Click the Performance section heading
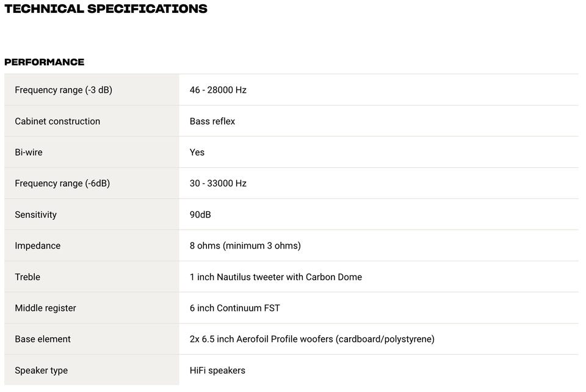This screenshot has height=392, width=586. 45,62
